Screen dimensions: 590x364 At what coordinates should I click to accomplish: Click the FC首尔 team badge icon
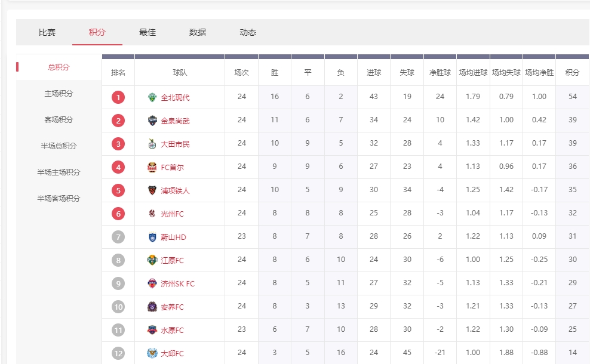(x=152, y=167)
